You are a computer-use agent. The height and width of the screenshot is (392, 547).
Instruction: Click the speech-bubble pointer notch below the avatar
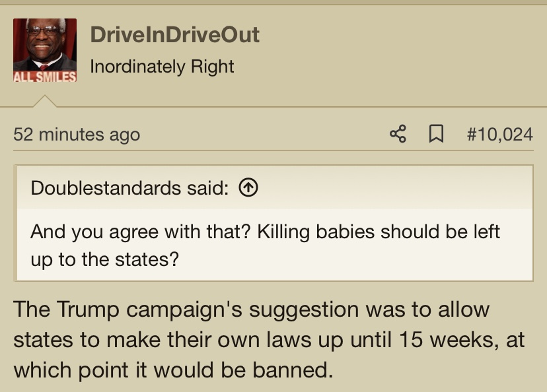45,101
